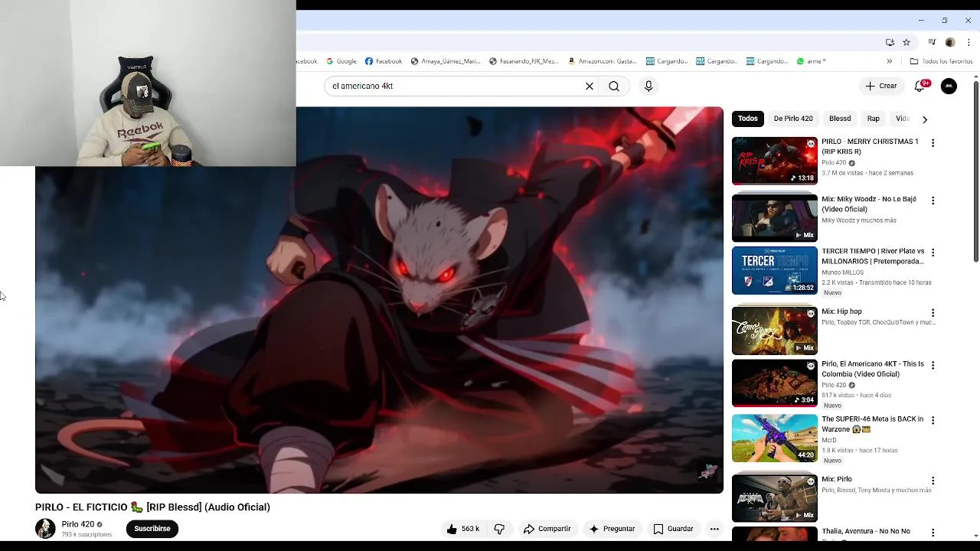Click the install app icon in the address bar
The height and width of the screenshot is (551, 980).
[x=890, y=43]
